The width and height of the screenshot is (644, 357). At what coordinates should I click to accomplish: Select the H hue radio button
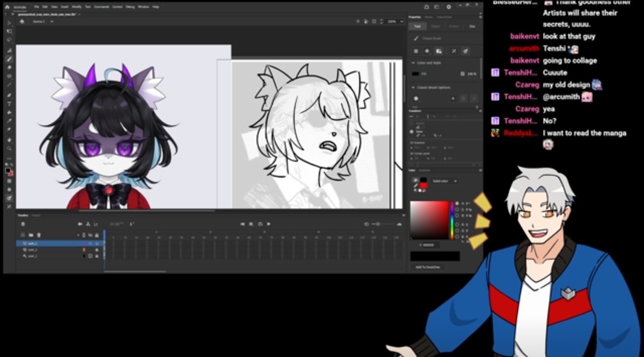pos(457,204)
